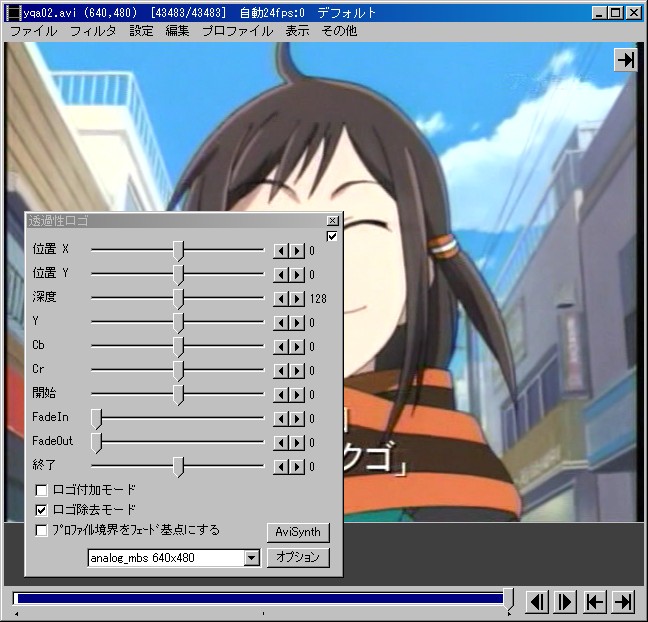
Task: Increase 位置 X value with right arrow
Action: click(x=297, y=250)
